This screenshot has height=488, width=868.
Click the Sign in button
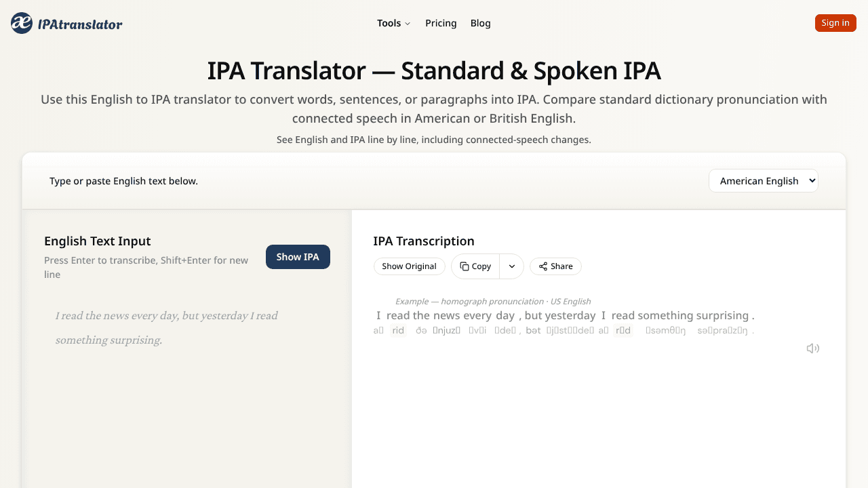[835, 23]
